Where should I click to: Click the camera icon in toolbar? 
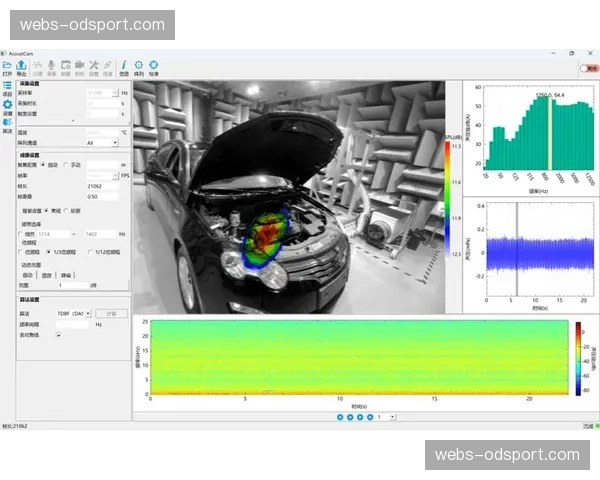tap(79, 65)
